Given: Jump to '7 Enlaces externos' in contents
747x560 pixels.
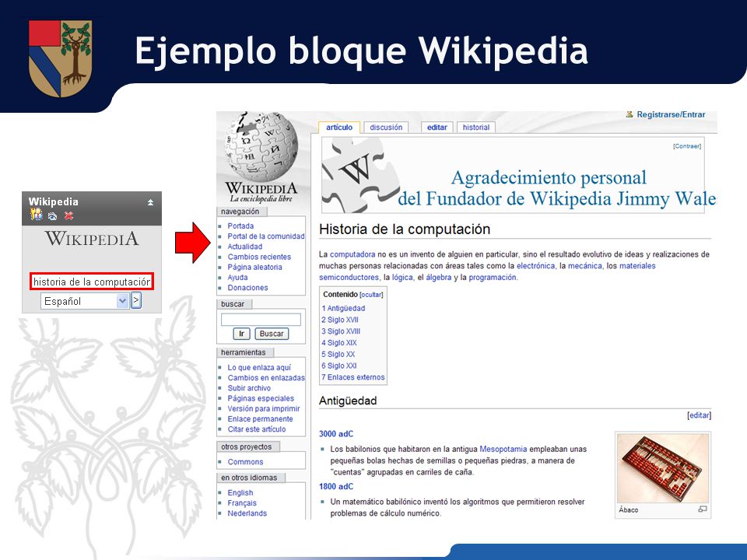Looking at the screenshot, I should tap(353, 377).
